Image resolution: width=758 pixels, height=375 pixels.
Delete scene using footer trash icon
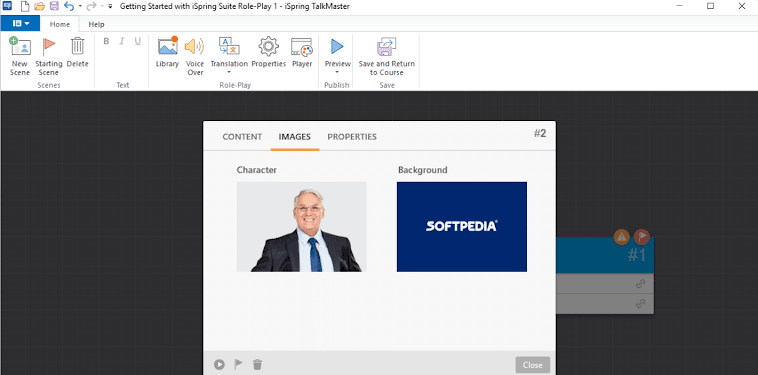(258, 364)
